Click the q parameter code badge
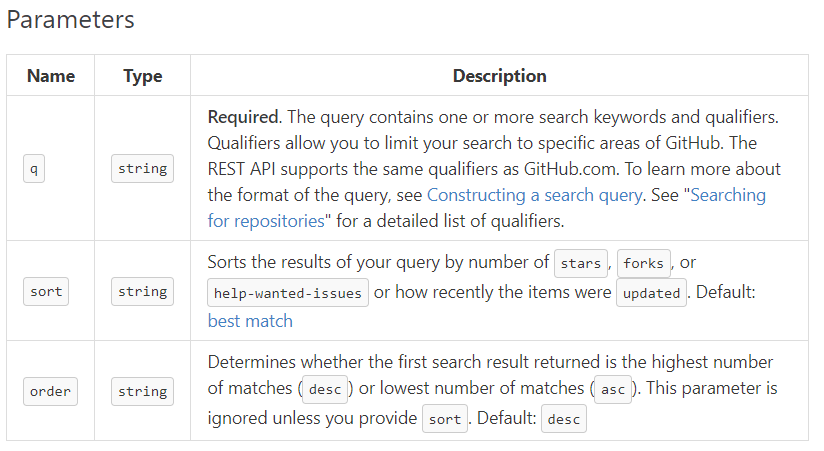 (x=34, y=169)
